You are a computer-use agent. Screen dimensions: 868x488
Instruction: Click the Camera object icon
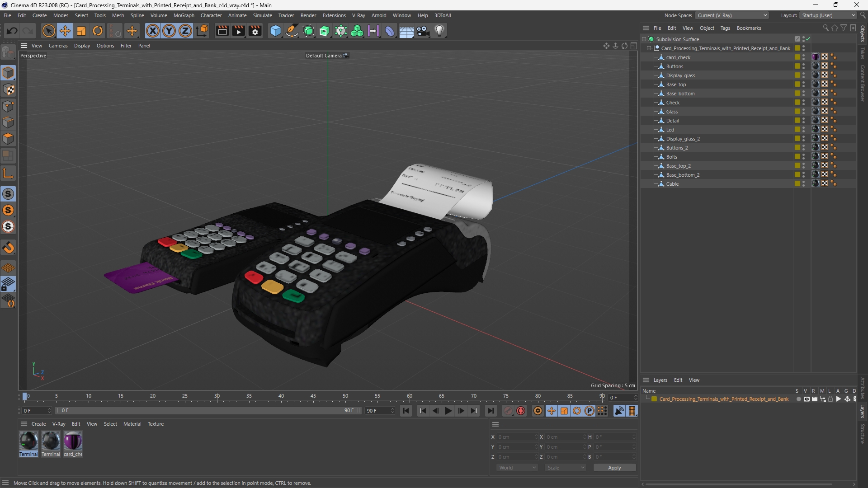pyautogui.click(x=423, y=31)
